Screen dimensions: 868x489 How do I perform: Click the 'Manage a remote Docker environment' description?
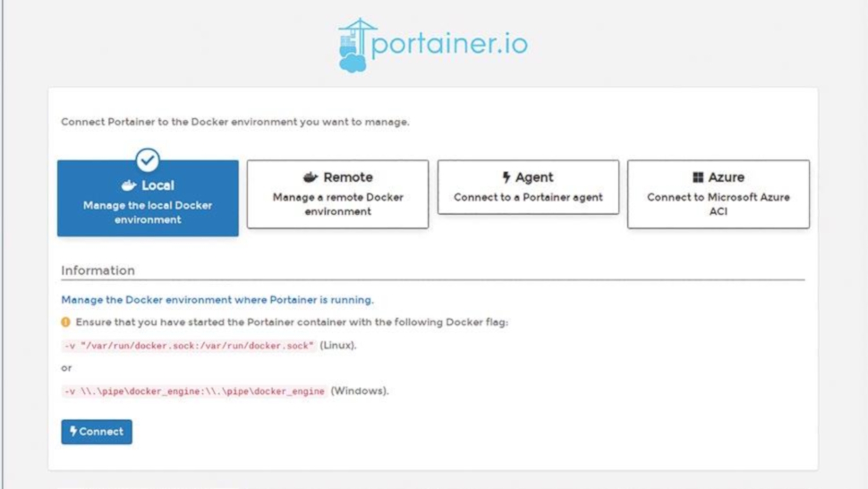pos(337,204)
